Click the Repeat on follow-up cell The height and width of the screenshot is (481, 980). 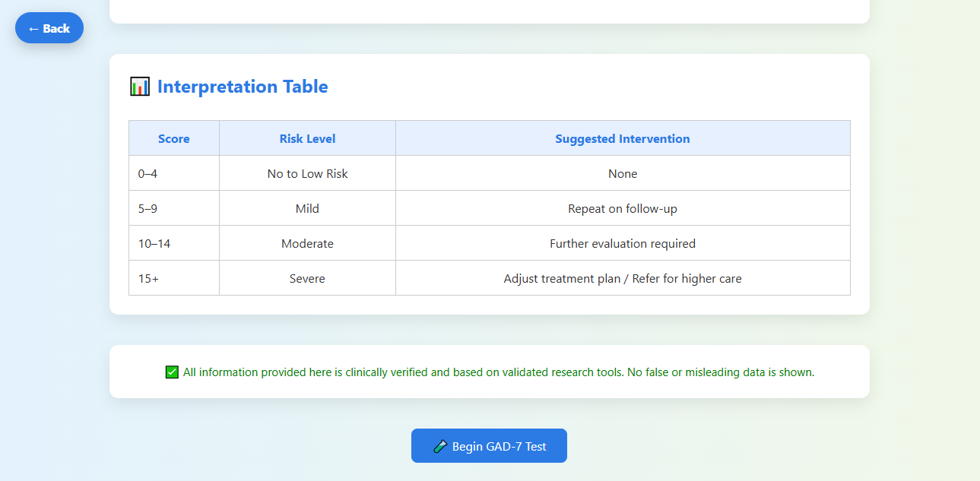click(622, 208)
